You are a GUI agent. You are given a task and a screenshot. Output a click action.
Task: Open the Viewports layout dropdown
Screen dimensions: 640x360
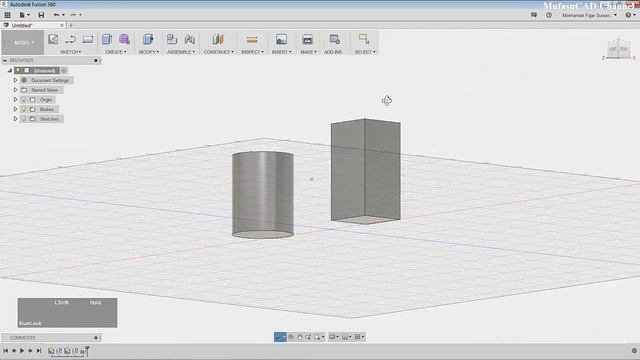coord(359,337)
